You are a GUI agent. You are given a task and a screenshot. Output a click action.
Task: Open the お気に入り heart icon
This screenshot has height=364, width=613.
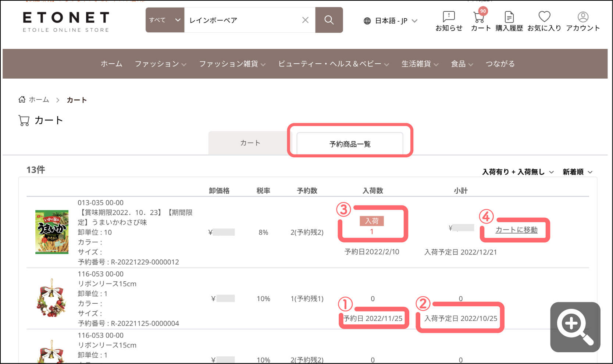point(544,21)
